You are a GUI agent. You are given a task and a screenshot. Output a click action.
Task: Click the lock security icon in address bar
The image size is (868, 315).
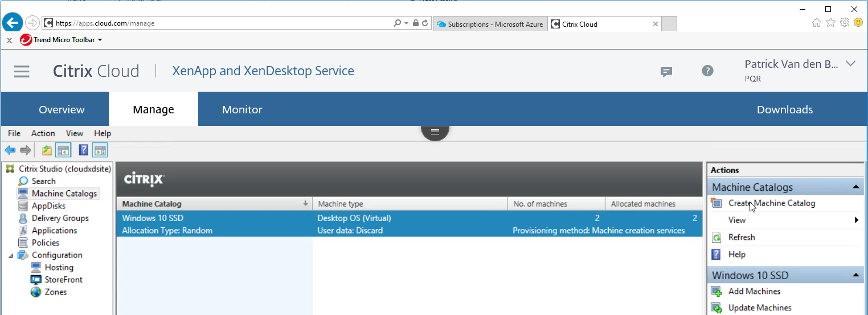coord(416,23)
